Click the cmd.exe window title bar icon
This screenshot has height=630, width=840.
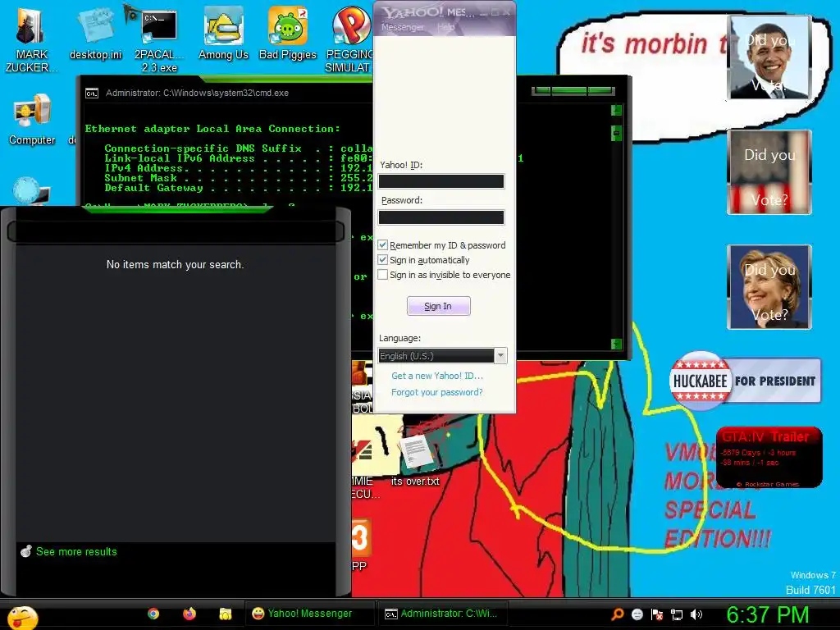point(92,94)
